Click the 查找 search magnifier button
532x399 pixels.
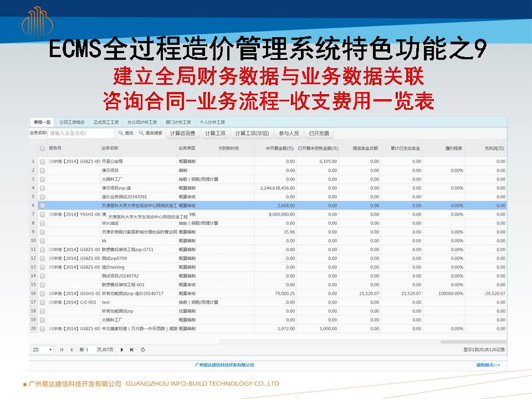[x=126, y=133]
